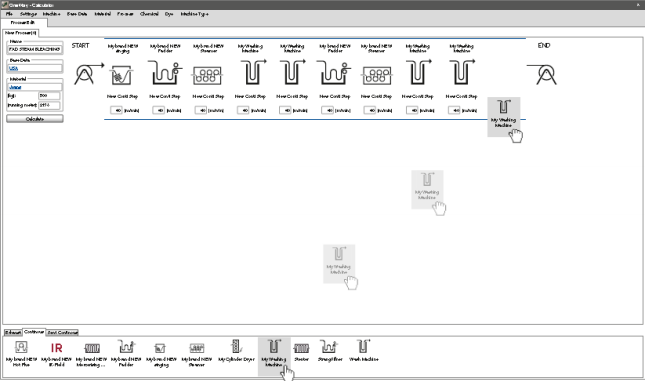Open the Material link below USA

[15, 87]
